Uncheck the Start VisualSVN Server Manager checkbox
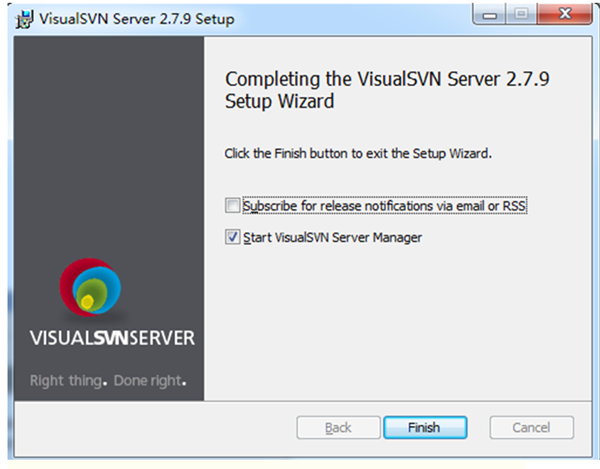600x469 pixels. click(233, 238)
